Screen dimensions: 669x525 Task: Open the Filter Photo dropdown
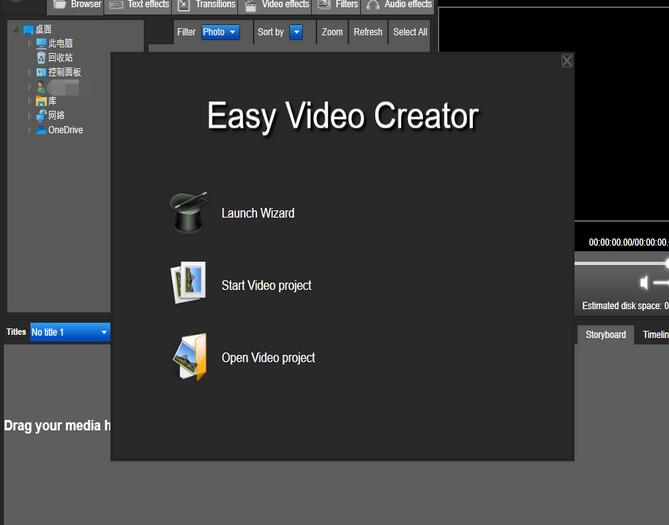tap(221, 32)
